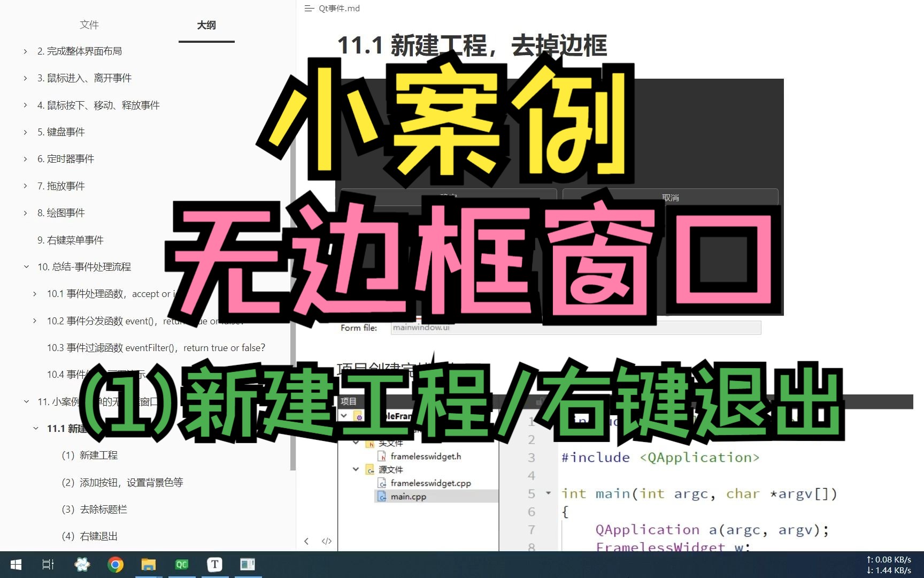Click the network speed monitor in the tray

889,565
